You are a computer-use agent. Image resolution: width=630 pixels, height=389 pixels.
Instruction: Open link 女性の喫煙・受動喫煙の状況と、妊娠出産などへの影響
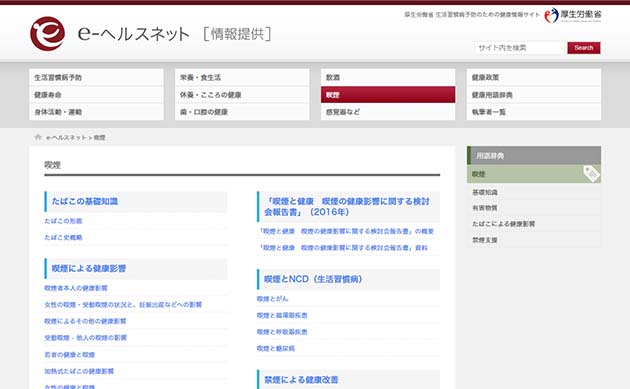(123, 305)
